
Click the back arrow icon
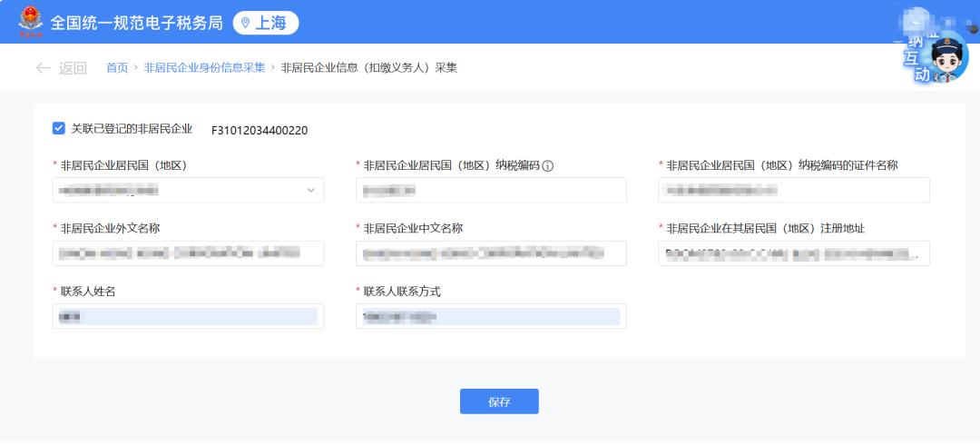pyautogui.click(x=43, y=68)
